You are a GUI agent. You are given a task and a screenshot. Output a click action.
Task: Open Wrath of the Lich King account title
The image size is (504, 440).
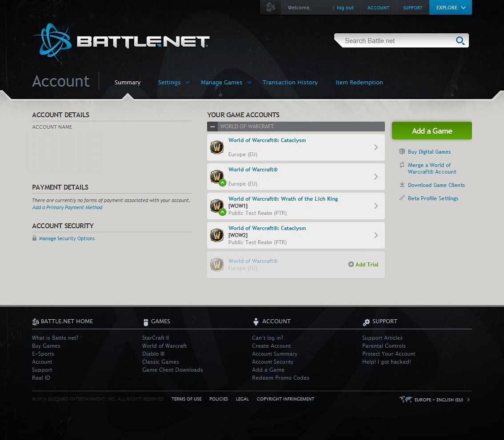283,199
